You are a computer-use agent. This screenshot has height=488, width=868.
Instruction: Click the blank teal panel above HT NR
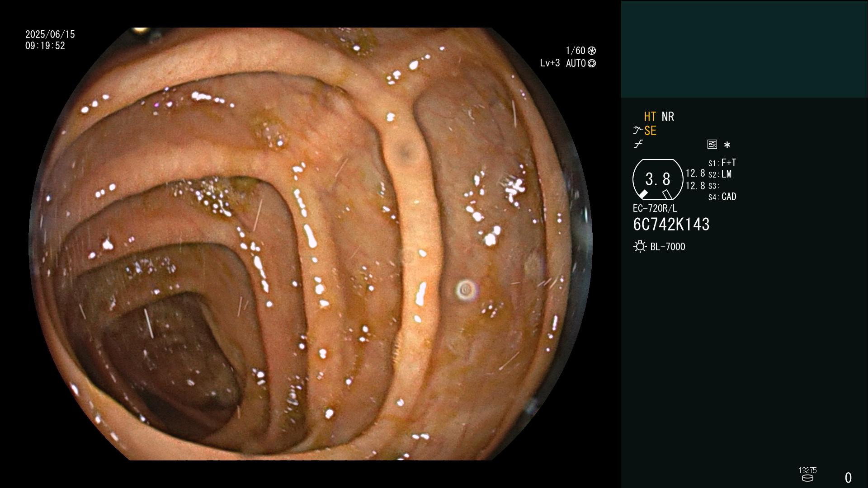click(x=744, y=49)
